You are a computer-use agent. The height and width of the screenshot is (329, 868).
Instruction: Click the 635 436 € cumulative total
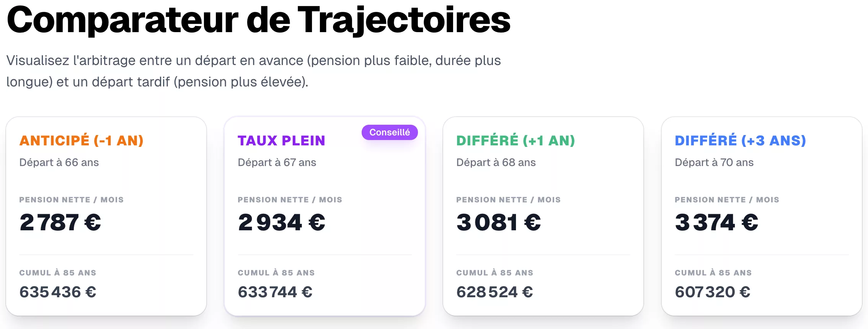(58, 292)
